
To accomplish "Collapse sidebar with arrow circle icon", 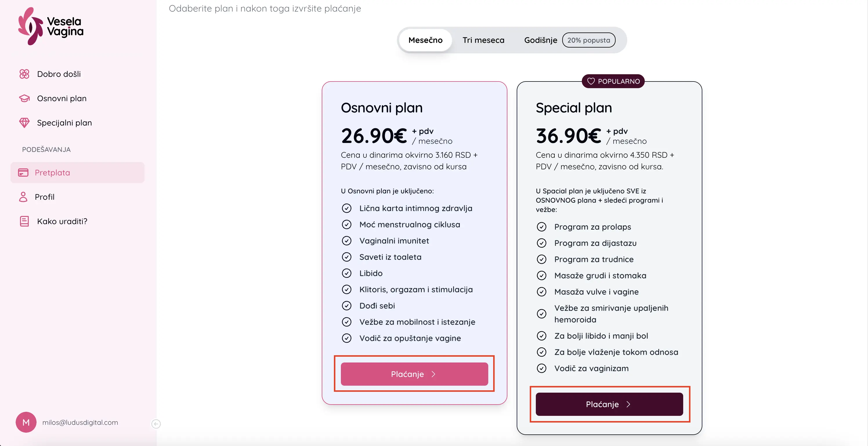I will pos(156,424).
